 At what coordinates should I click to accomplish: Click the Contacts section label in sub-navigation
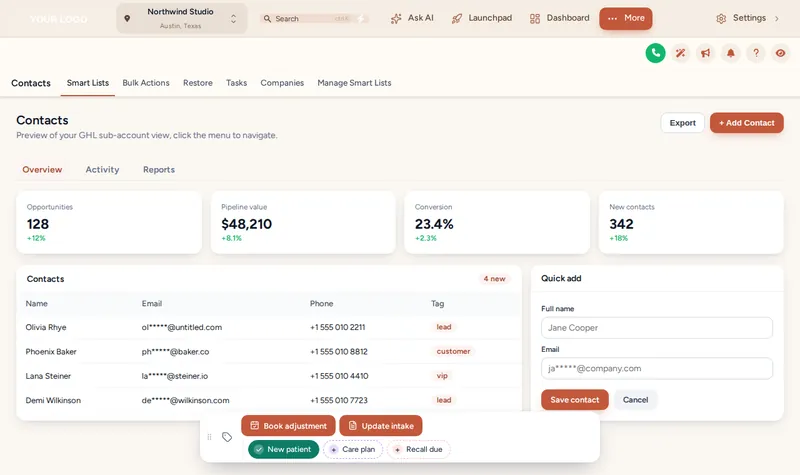click(x=31, y=83)
